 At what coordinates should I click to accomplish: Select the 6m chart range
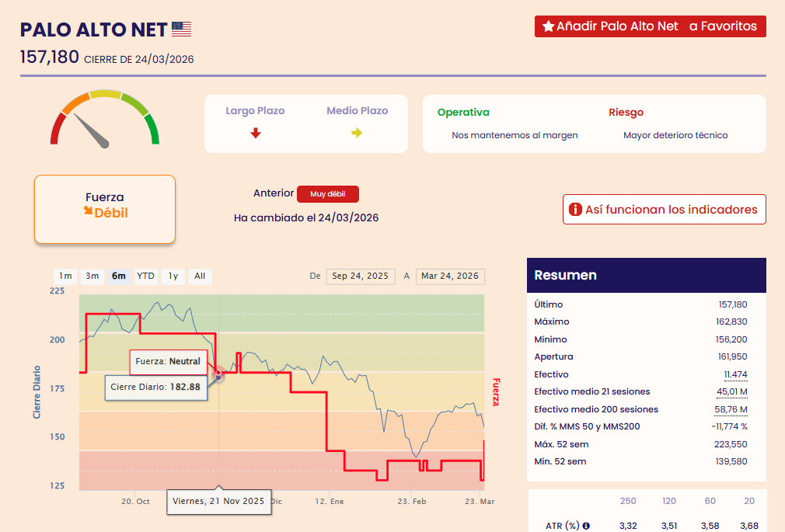119,276
